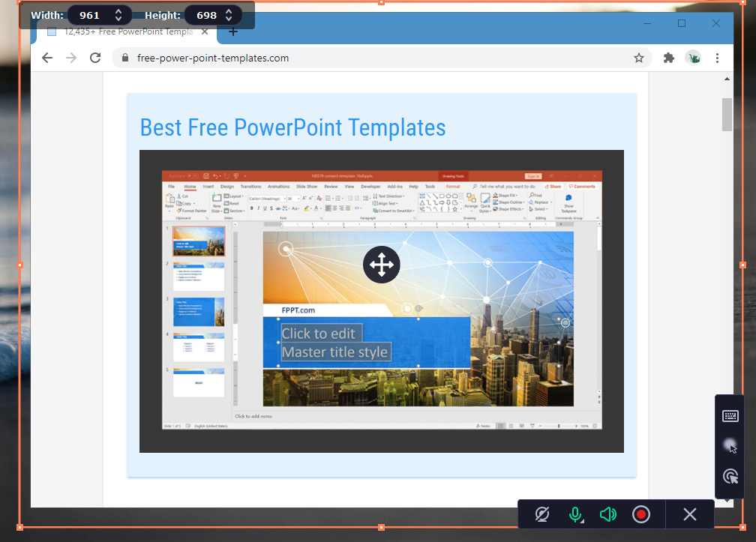Click the Width value field
This screenshot has width=756, height=542.
pos(90,15)
